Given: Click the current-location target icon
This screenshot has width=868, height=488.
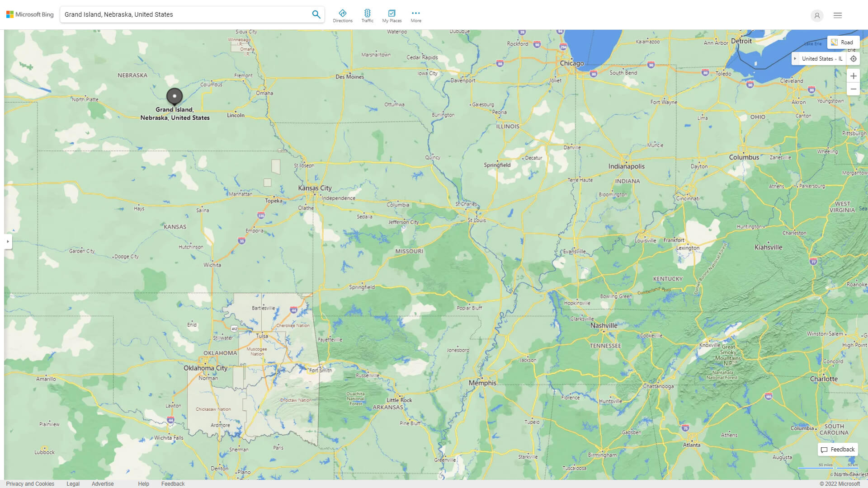Looking at the screenshot, I should tap(854, 58).
